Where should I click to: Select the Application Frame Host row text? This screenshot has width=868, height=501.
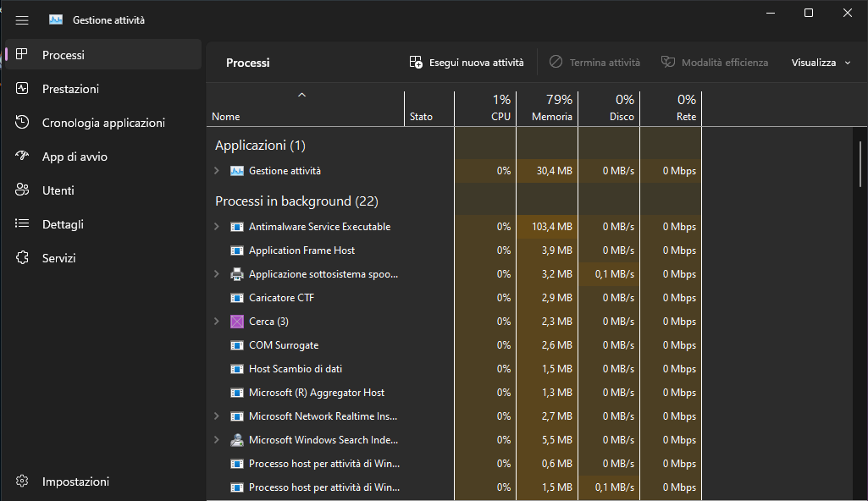pyautogui.click(x=301, y=250)
